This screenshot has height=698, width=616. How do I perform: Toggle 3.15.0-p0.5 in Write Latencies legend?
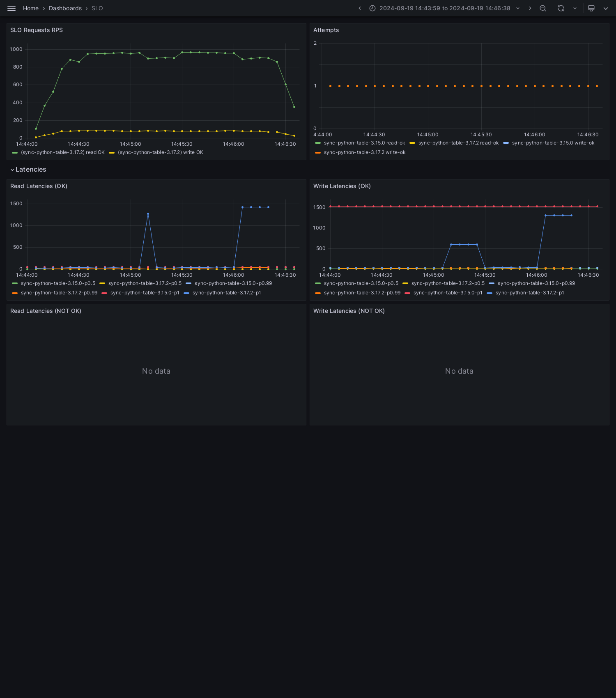click(x=361, y=283)
